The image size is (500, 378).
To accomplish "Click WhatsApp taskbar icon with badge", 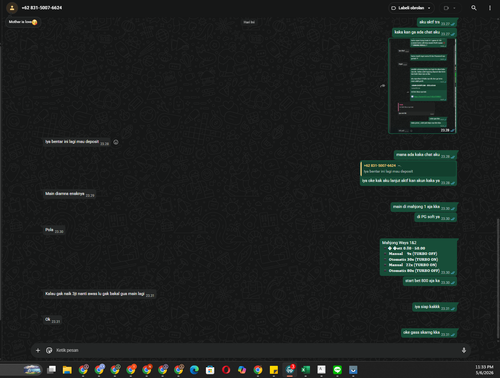I will tap(290, 369).
